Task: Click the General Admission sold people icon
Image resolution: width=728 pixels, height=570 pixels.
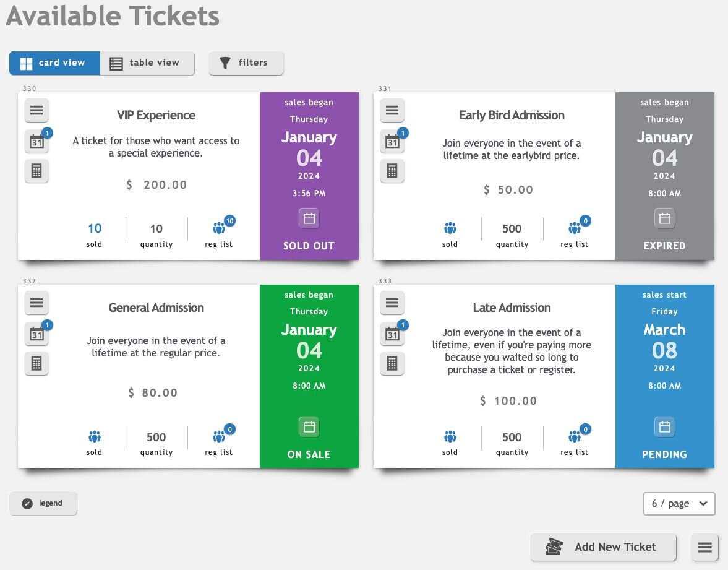Action: pos(95,437)
